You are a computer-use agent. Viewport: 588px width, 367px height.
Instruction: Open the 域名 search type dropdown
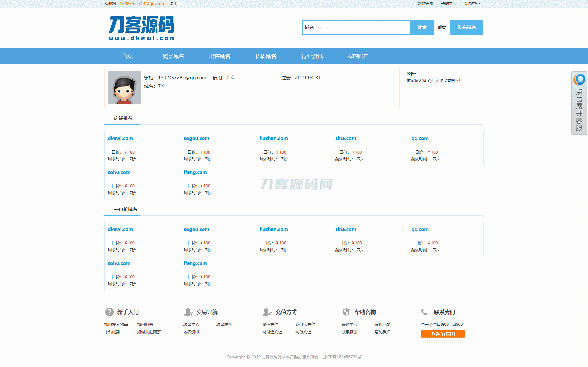[x=313, y=27]
